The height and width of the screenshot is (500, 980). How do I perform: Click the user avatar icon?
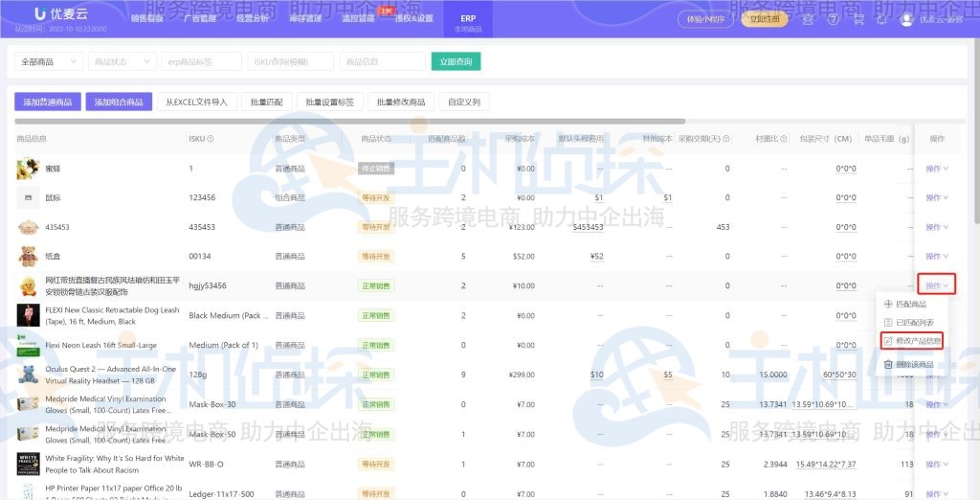pos(907,19)
